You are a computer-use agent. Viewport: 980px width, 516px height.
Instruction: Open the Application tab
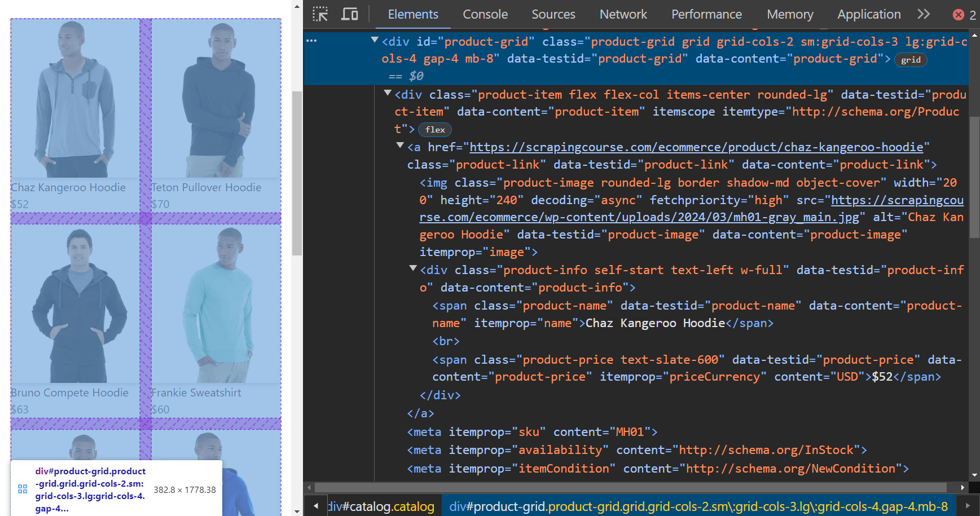869,14
